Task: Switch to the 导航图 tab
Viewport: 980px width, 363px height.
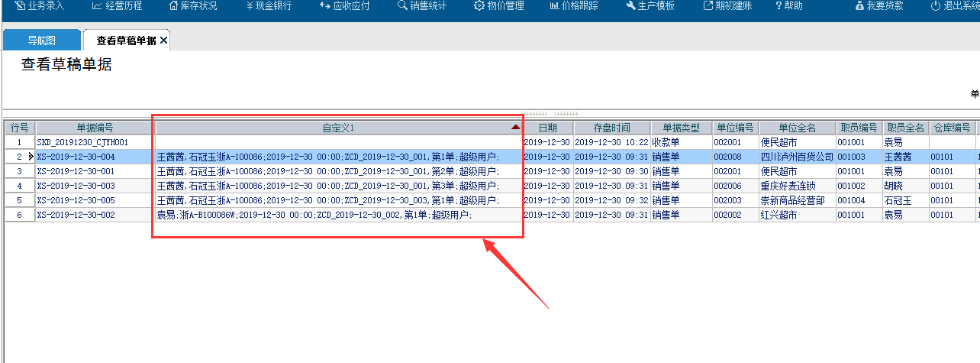Action: click(42, 41)
